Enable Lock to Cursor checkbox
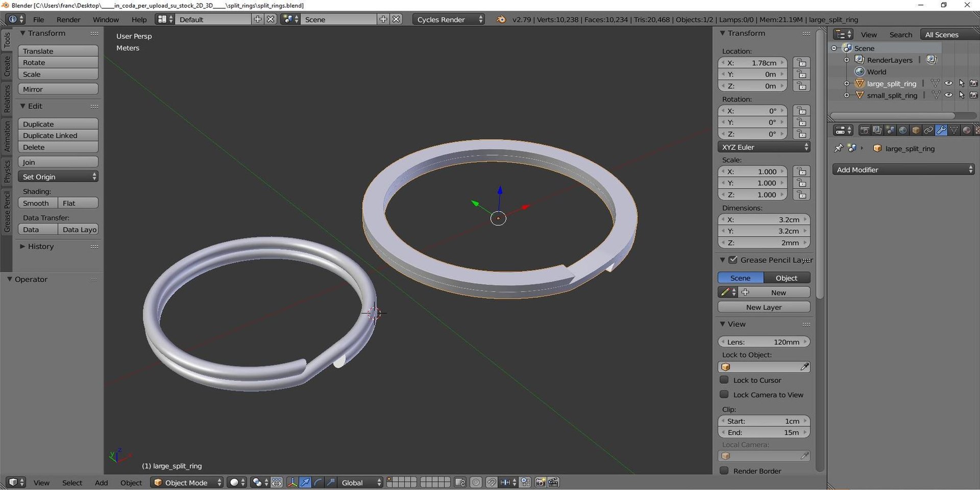 point(724,380)
